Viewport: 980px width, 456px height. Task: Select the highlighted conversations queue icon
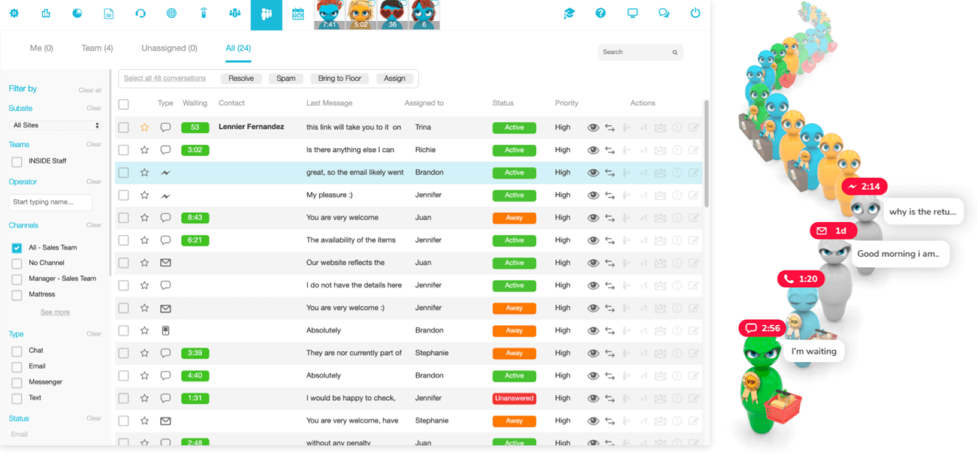point(267,15)
